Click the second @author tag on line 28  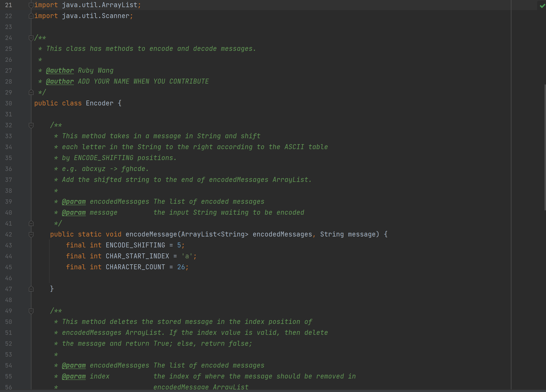coord(59,81)
